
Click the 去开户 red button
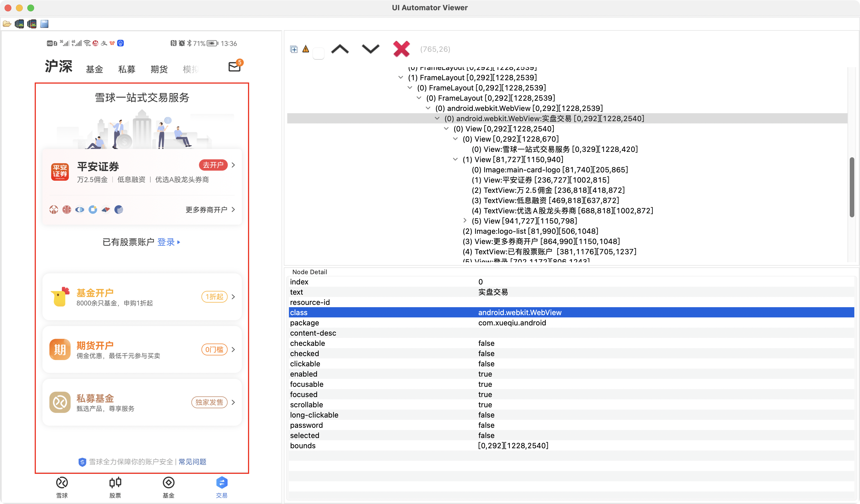pyautogui.click(x=213, y=165)
